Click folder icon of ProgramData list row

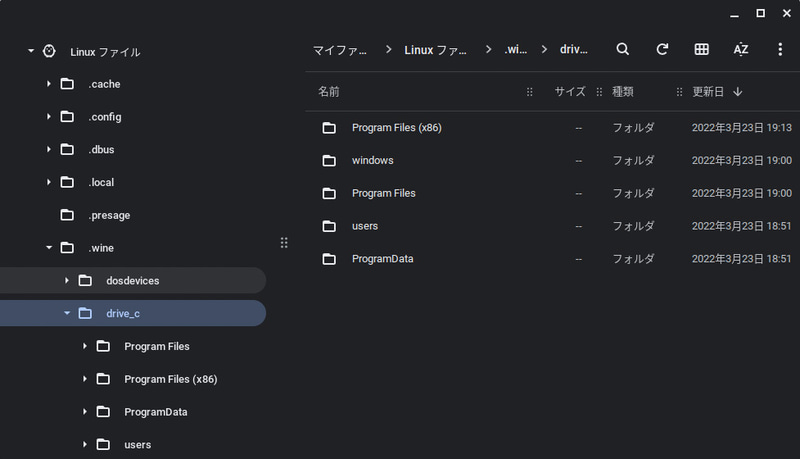click(329, 259)
